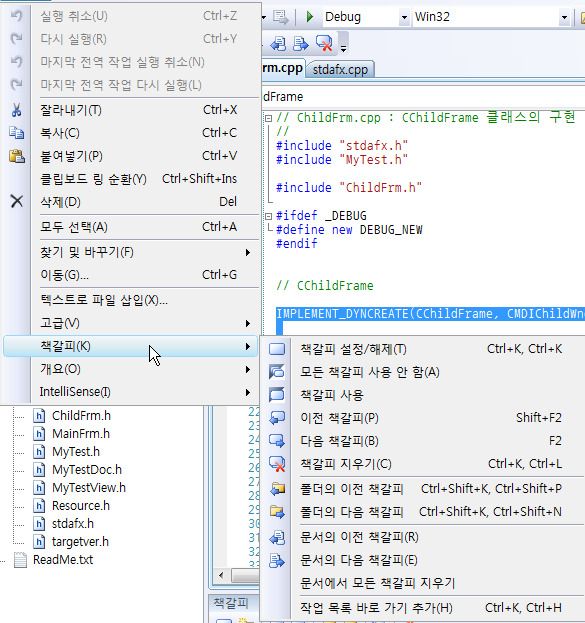Click toolbar previous bookmark in document icon
585x623 pixels.
[278, 44]
